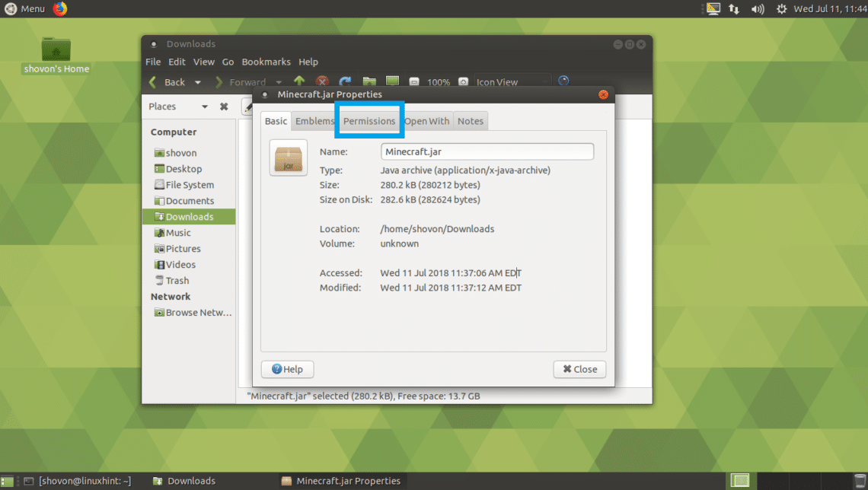The width and height of the screenshot is (868, 490).
Task: Click the Up (parent folder) arrow icon
Action: (x=299, y=82)
